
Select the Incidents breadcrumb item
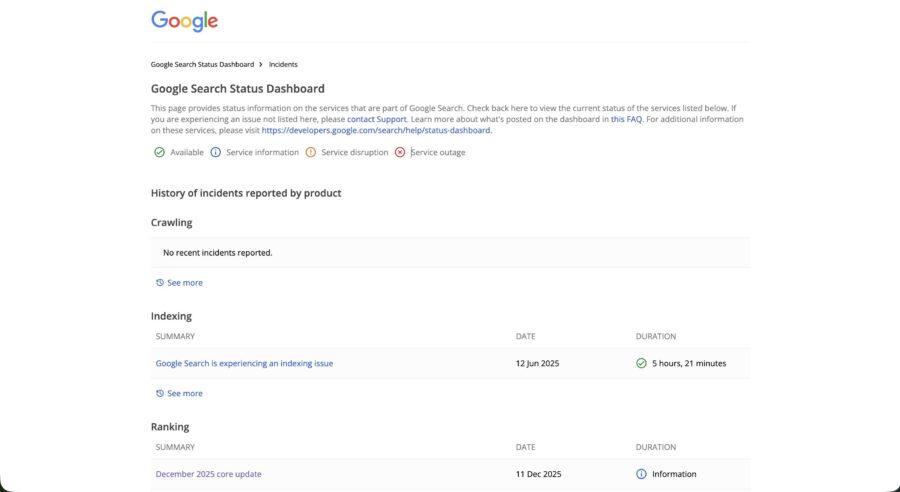point(283,64)
